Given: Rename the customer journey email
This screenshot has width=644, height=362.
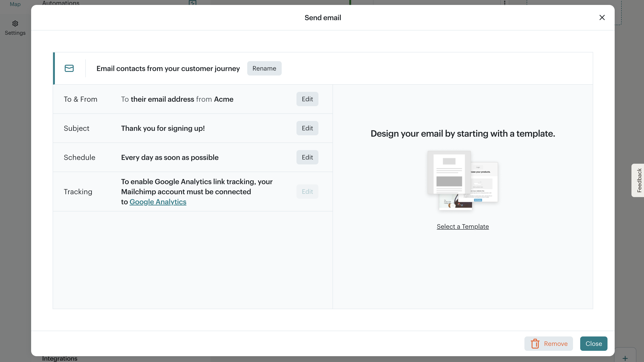Looking at the screenshot, I should 264,68.
